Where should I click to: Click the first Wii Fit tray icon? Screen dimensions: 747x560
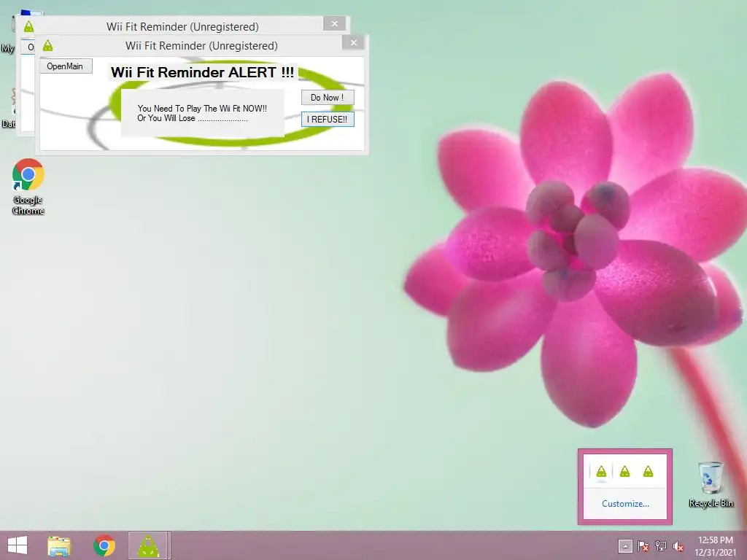click(x=601, y=472)
